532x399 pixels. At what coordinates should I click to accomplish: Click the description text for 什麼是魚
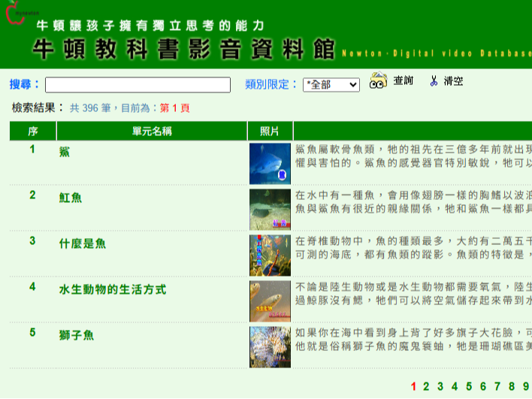[413, 248]
